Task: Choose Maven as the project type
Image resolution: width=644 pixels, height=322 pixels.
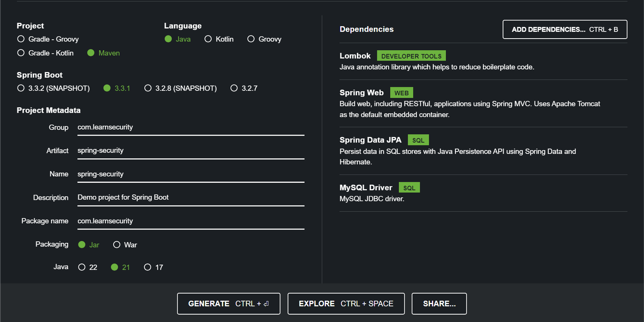Action: point(91,53)
